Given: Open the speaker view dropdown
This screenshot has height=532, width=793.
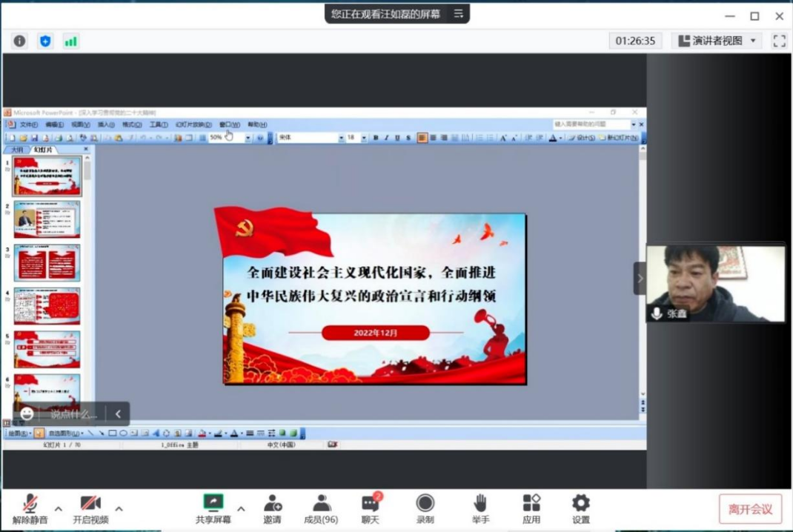Looking at the screenshot, I should (x=717, y=41).
